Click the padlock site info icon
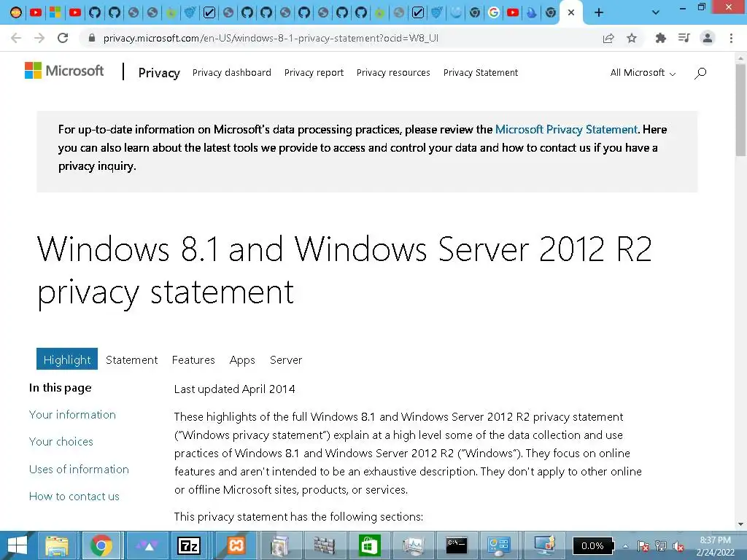This screenshot has height=560, width=747. point(92,38)
